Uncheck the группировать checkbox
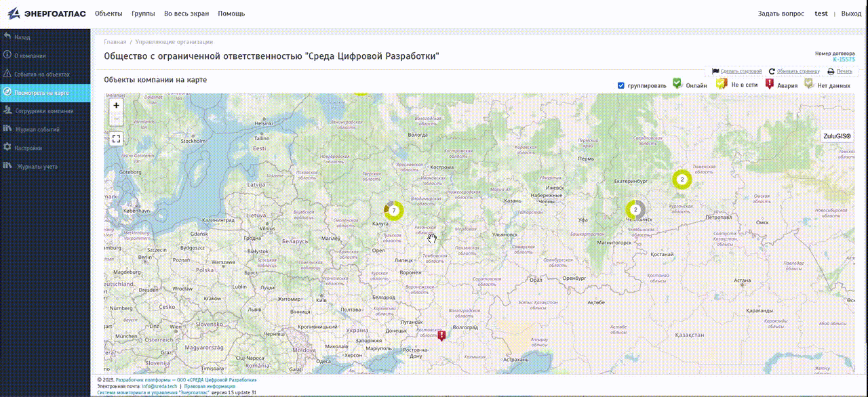 tap(621, 86)
